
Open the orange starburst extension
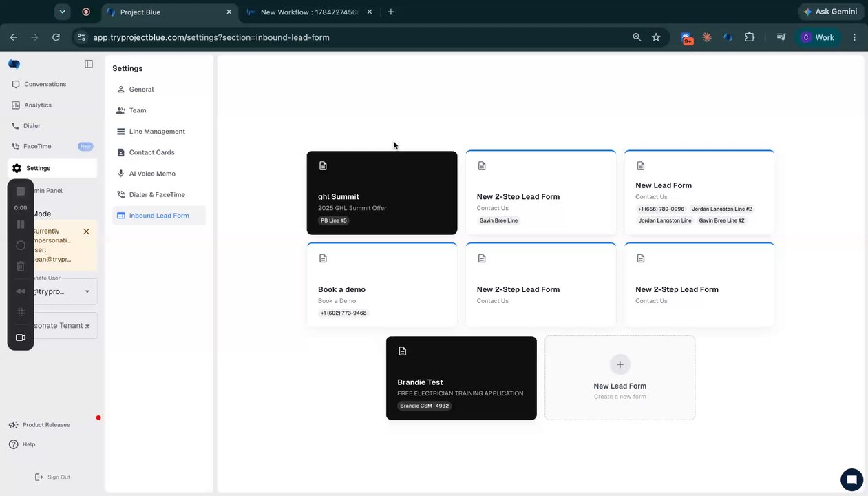[707, 37]
